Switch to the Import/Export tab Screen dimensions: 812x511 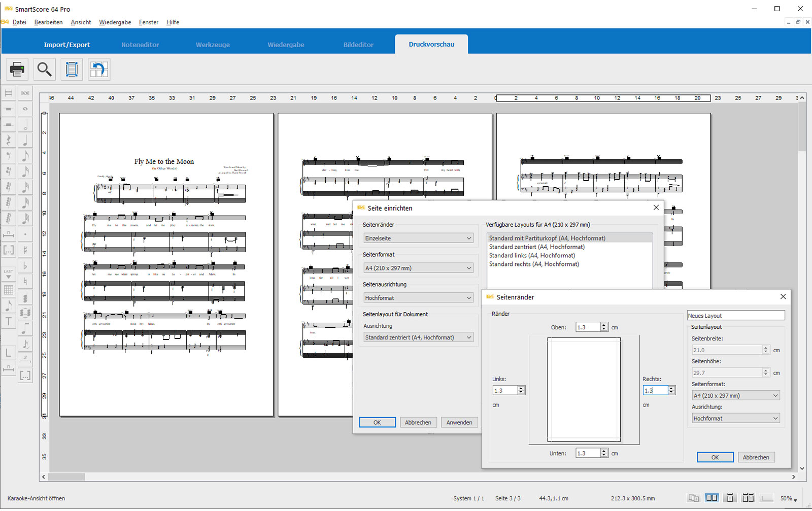pyautogui.click(x=67, y=45)
